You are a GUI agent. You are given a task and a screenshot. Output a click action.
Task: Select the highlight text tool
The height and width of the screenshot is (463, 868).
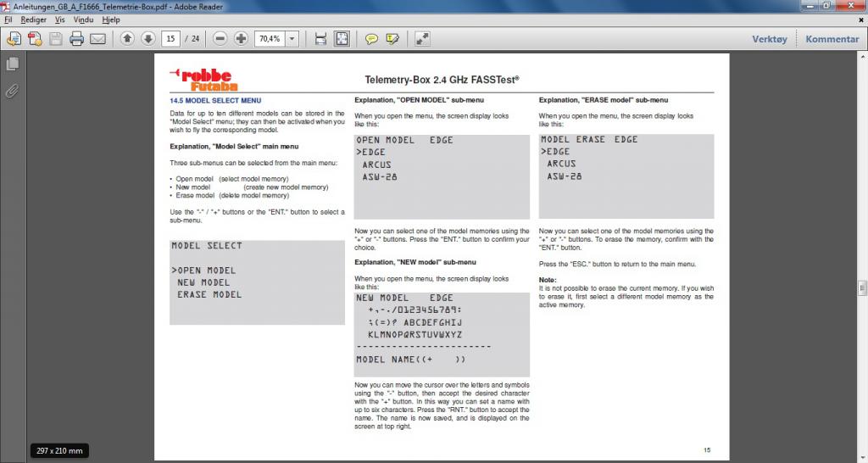pos(392,39)
